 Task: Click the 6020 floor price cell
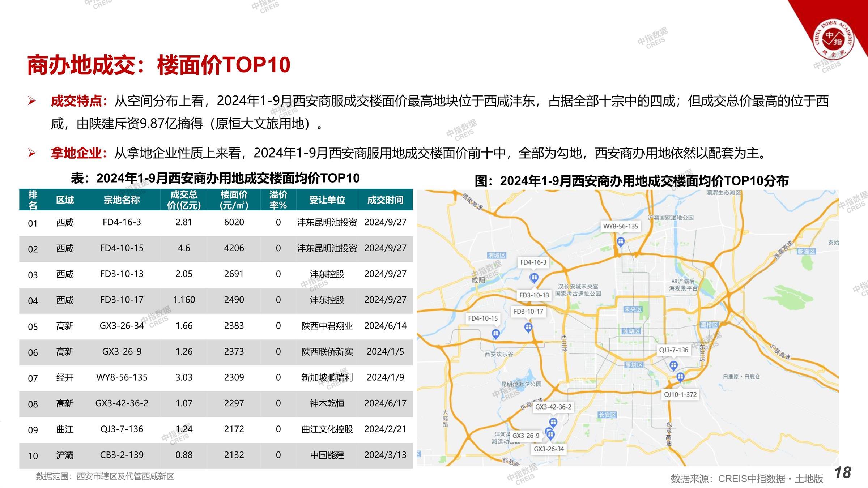(234, 222)
